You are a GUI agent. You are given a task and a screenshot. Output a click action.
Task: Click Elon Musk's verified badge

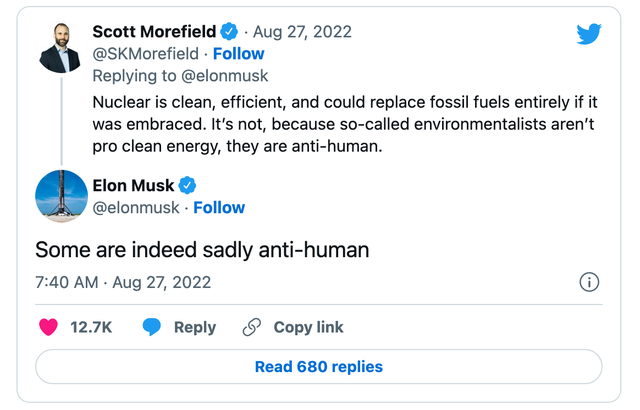[x=187, y=185]
